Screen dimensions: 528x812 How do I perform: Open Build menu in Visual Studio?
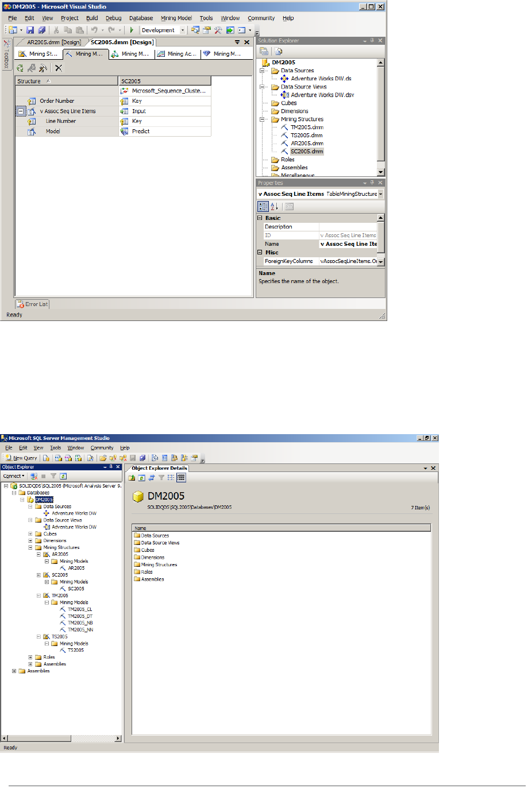pyautogui.click(x=92, y=18)
